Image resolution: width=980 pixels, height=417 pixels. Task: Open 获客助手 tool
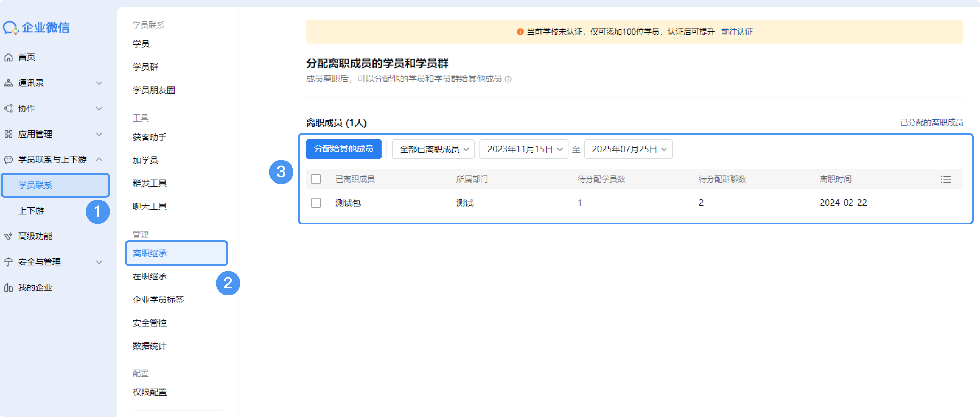coord(150,138)
